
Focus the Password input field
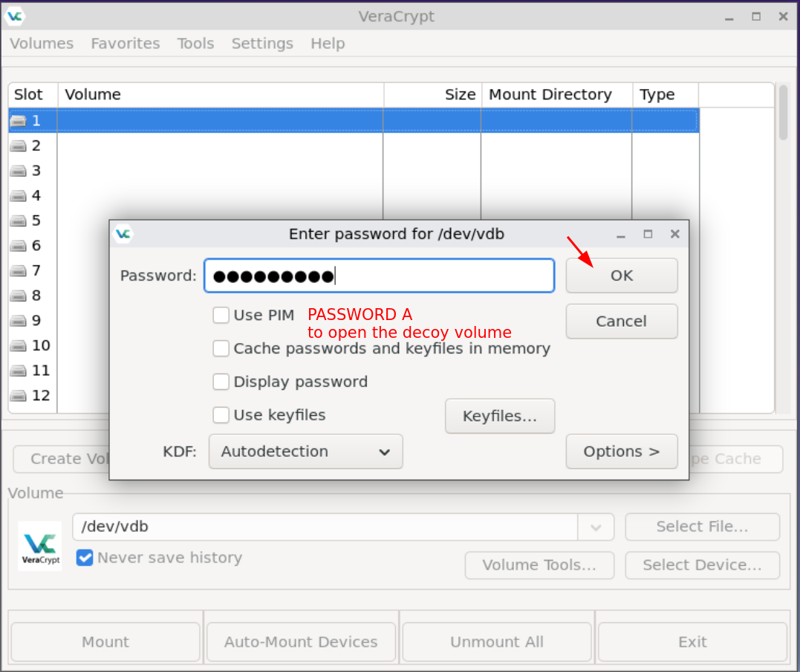pos(379,275)
